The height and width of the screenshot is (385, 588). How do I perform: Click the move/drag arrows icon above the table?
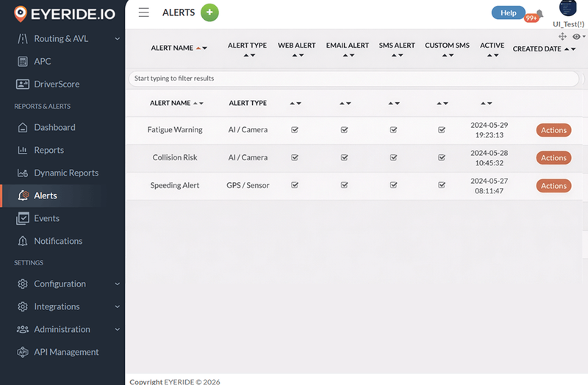562,36
